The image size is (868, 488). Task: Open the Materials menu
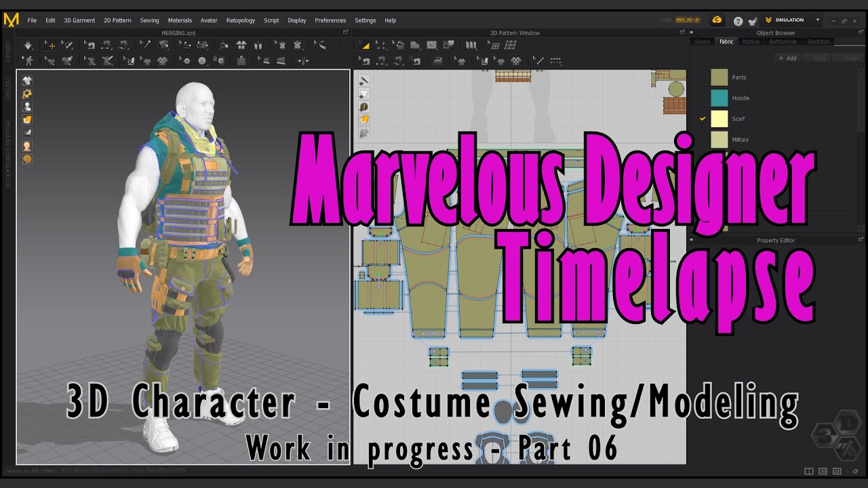point(180,20)
